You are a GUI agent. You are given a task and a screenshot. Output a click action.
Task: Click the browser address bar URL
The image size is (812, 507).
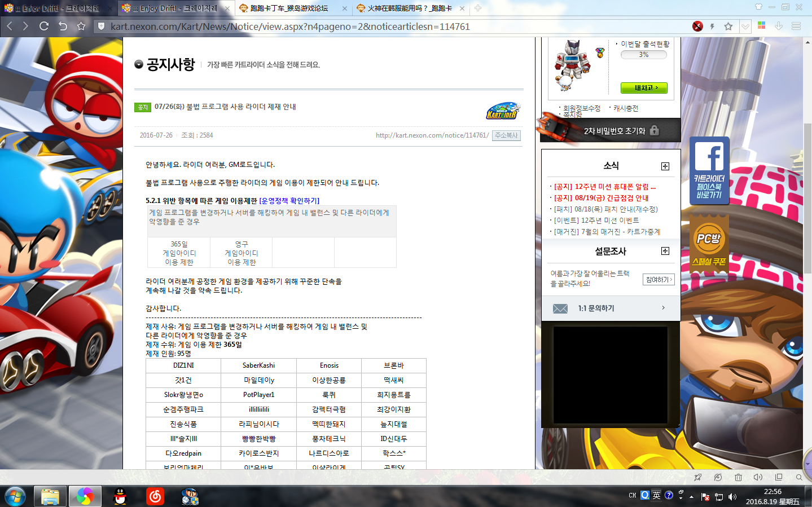pos(290,27)
